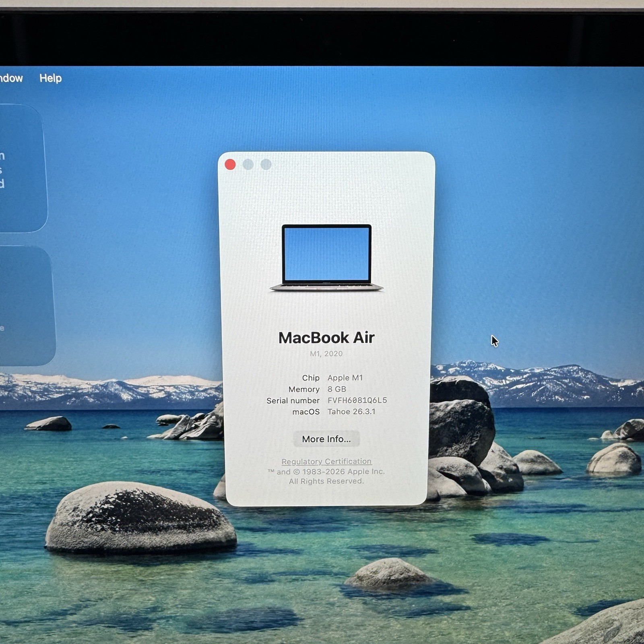The height and width of the screenshot is (644, 644).
Task: Click the MacBook Air title heading
Action: [x=326, y=338]
